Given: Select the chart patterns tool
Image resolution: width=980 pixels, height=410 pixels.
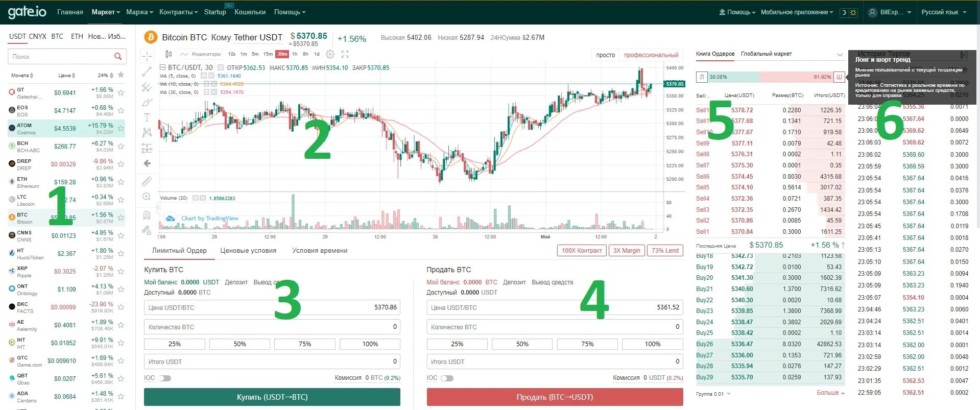Looking at the screenshot, I should [x=147, y=133].
